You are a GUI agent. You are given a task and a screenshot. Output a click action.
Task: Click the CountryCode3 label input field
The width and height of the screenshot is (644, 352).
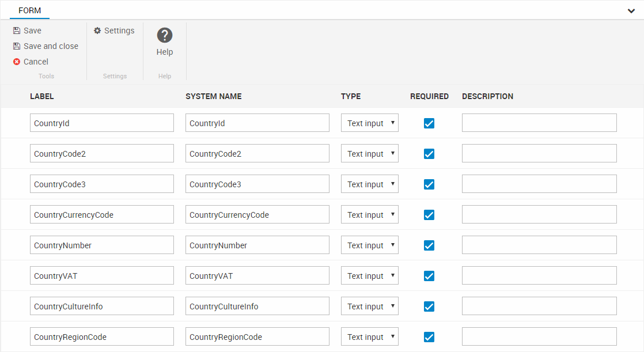pos(101,184)
